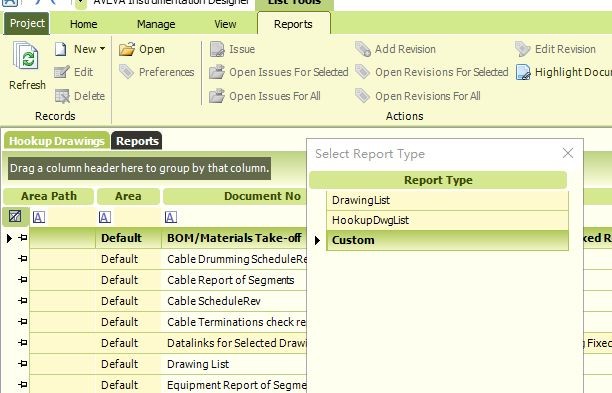The height and width of the screenshot is (393, 612).
Task: Sort by Area column header
Action: point(128,196)
